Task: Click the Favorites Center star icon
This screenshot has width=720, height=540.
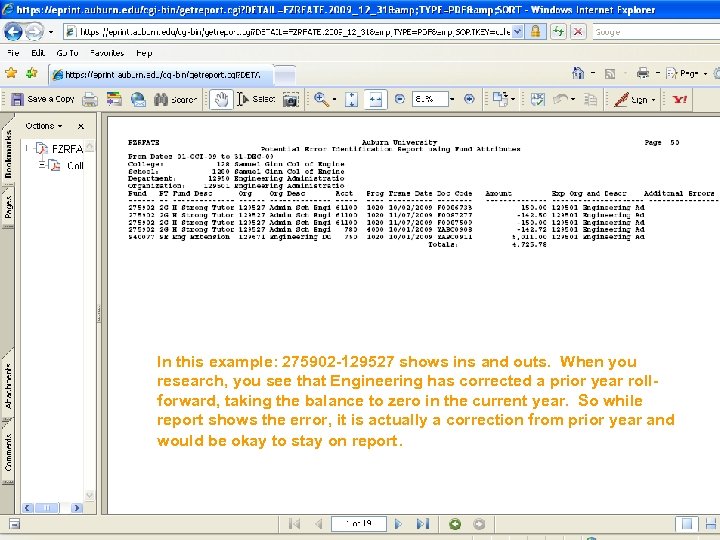Action: tap(11, 73)
